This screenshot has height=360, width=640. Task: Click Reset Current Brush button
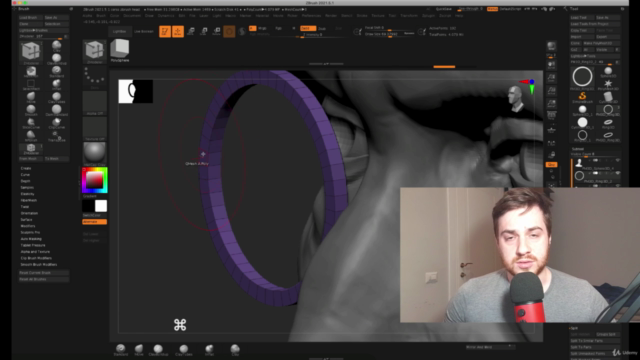[44, 273]
